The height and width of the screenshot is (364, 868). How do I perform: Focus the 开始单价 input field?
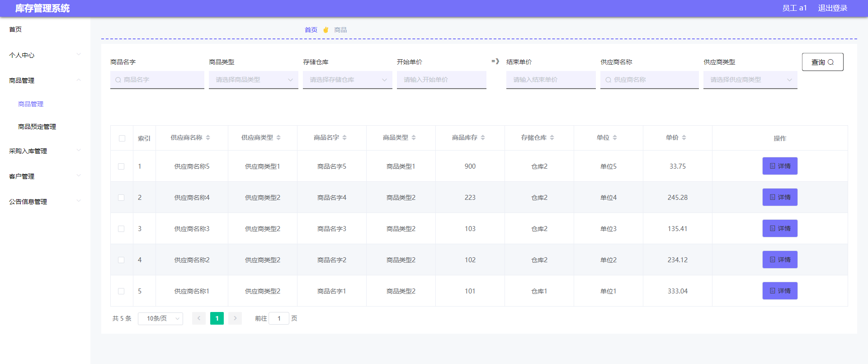442,80
